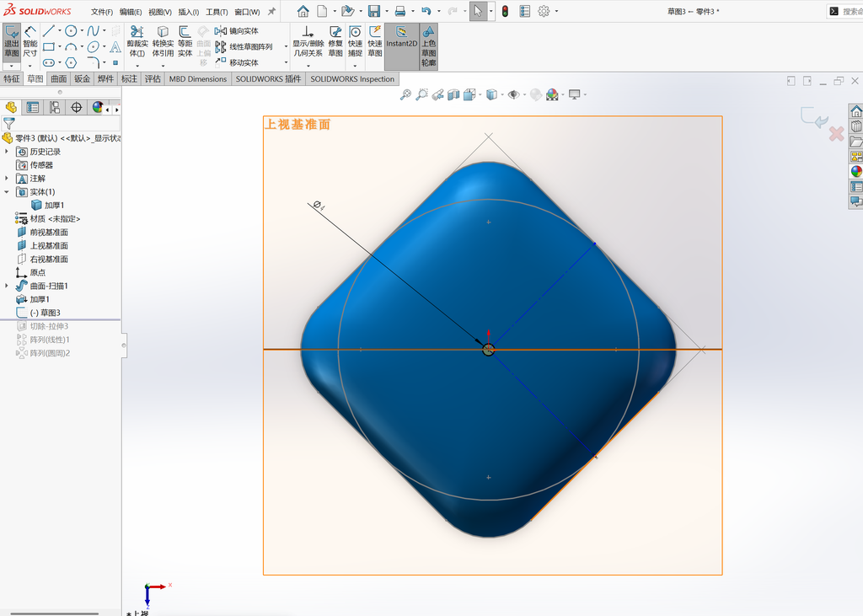Image resolution: width=863 pixels, height=616 pixels.
Task: Click Rapid Sketch (快速草图) tool
Action: (375, 42)
